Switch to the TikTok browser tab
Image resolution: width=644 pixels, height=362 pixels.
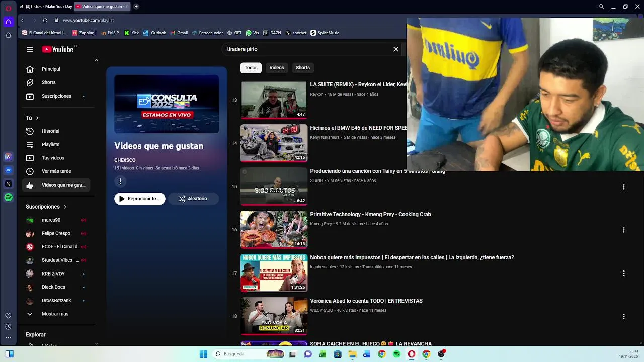click(x=46, y=7)
